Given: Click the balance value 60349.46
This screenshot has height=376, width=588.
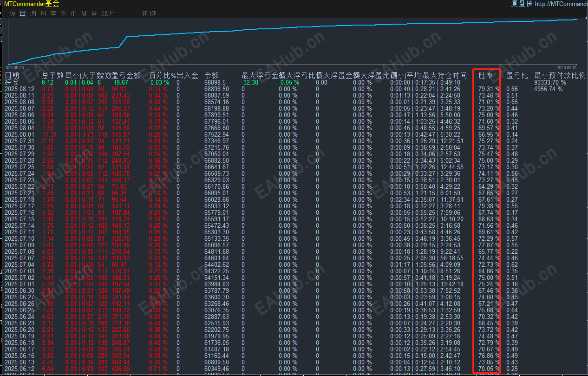Looking at the screenshot, I should point(216,369).
